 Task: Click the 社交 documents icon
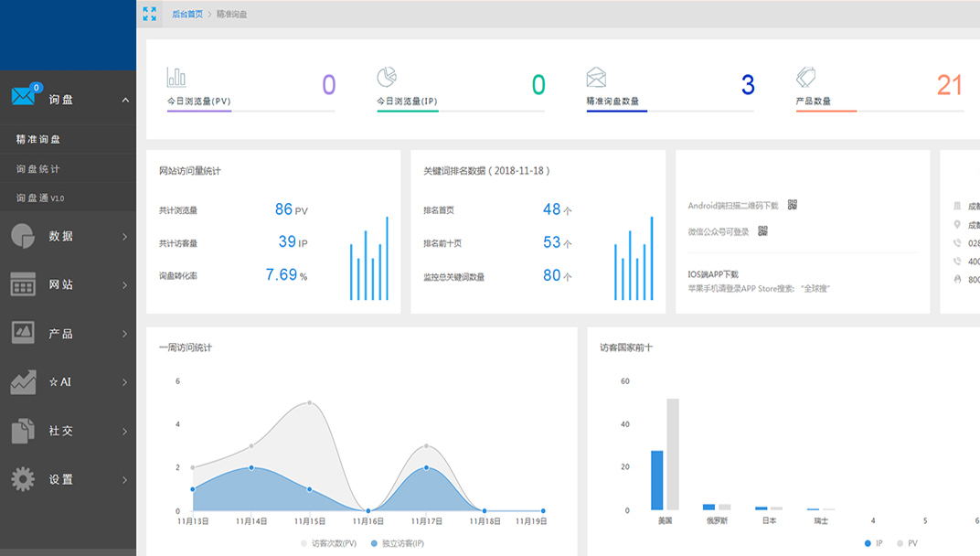tap(23, 431)
